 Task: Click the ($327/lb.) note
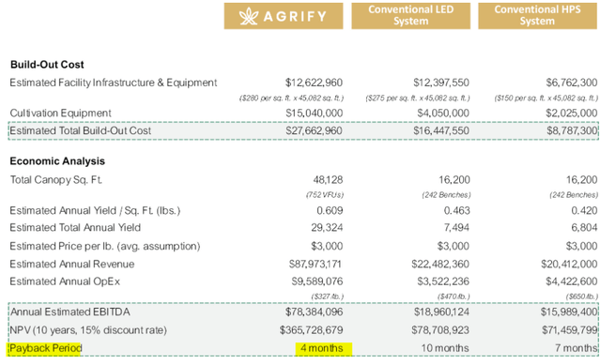pyautogui.click(x=328, y=296)
